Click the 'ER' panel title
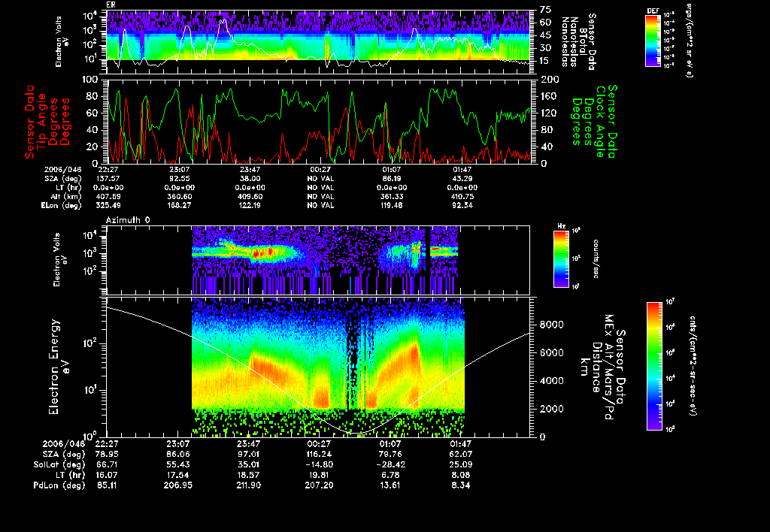770x532 pixels. point(111,5)
